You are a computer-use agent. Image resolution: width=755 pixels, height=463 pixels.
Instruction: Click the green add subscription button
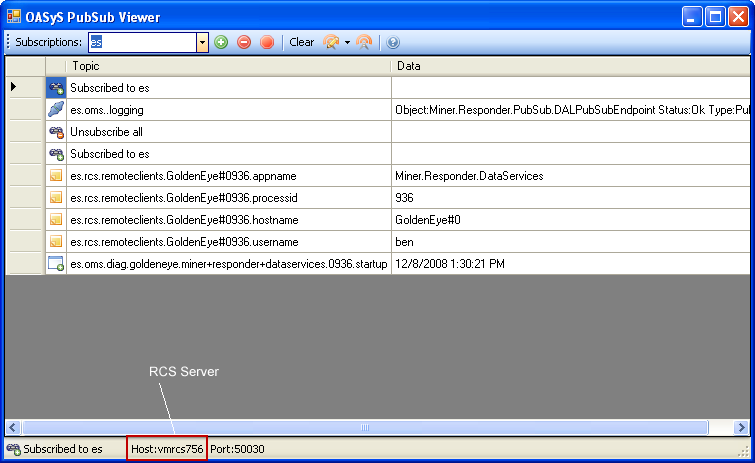221,42
